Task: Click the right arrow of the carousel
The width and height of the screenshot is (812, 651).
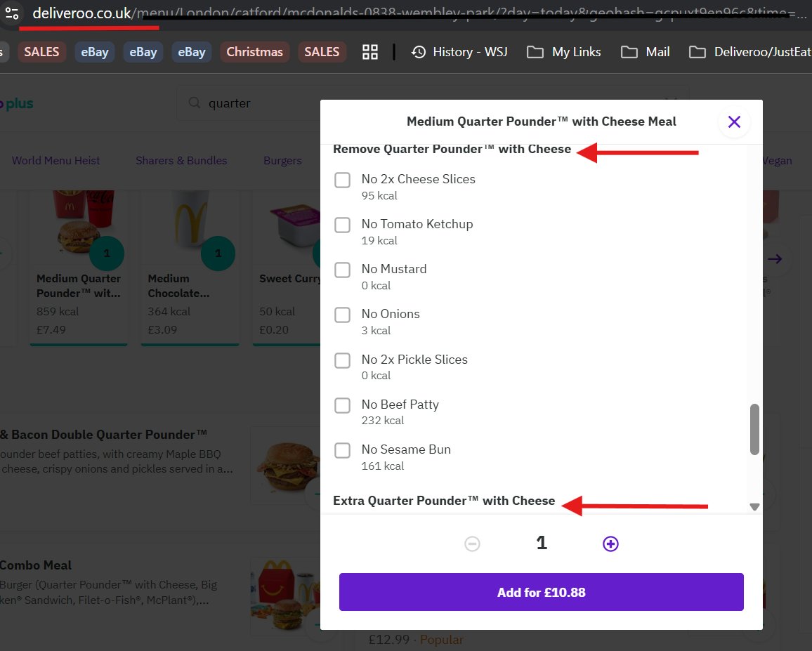Action: 775,259
